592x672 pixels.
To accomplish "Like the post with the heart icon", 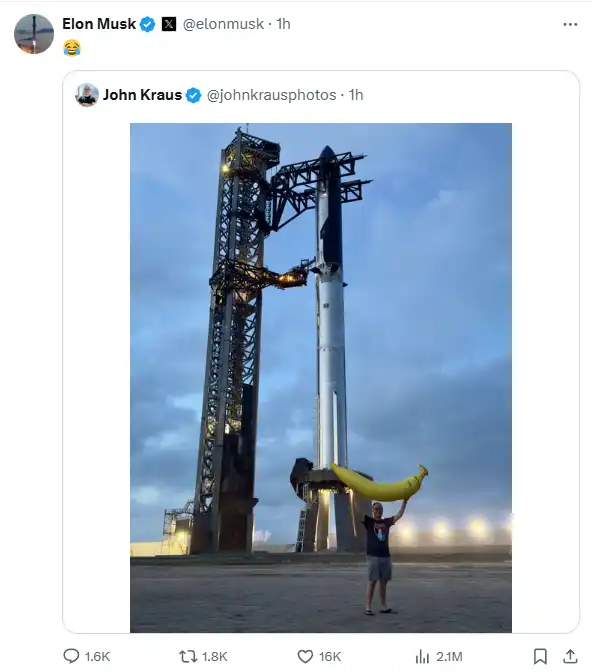I will [305, 656].
